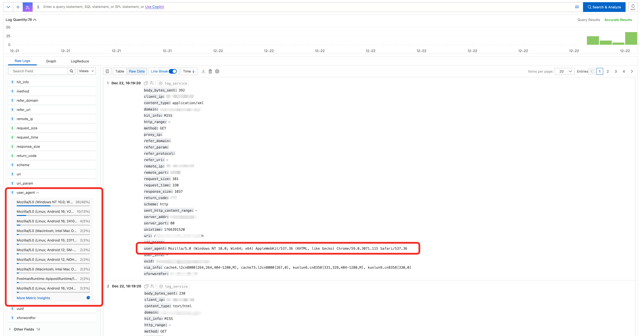Click the magnifier icon in Search Field box
The image size is (644, 336).
click(71, 71)
